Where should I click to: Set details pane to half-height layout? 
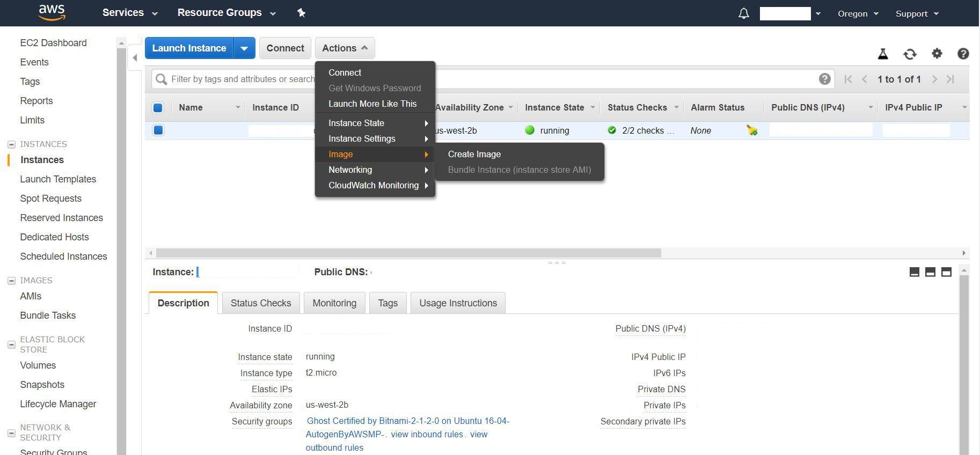coord(930,272)
